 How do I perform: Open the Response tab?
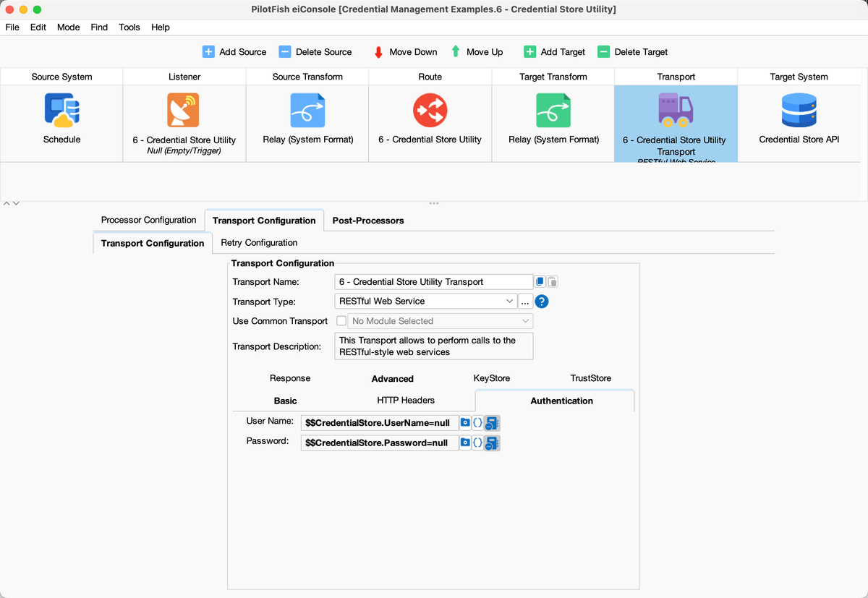290,378
